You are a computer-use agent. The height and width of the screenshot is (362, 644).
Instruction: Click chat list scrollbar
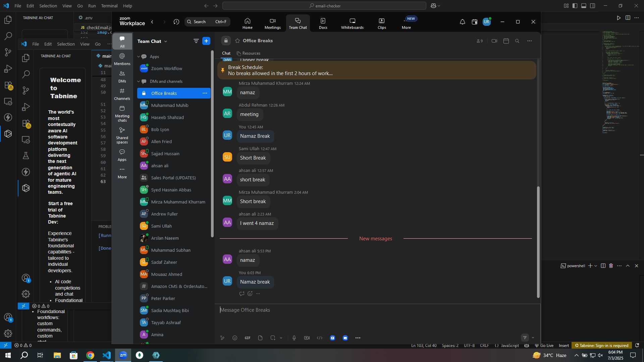point(212,144)
